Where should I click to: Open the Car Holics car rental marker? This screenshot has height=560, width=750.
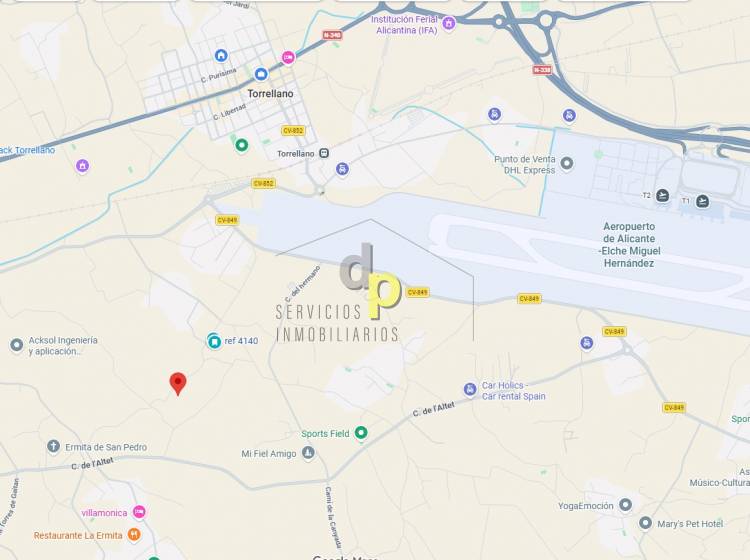[x=470, y=390]
